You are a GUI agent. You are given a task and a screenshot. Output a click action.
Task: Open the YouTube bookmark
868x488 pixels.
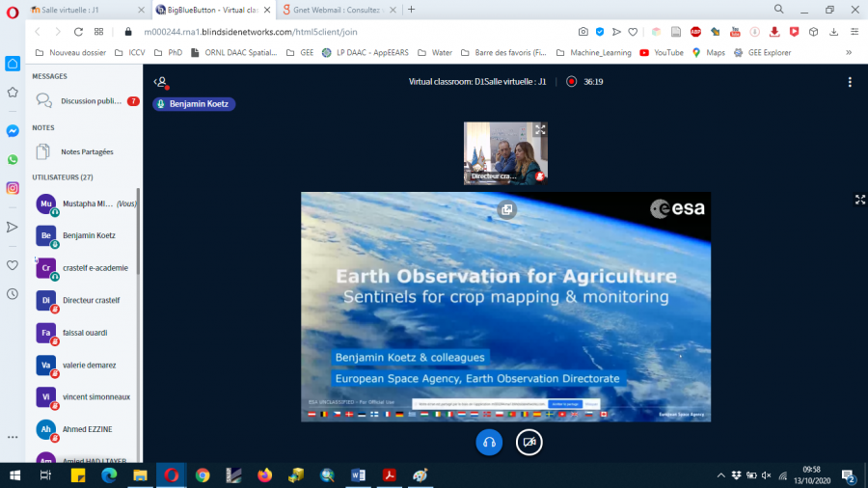click(662, 53)
